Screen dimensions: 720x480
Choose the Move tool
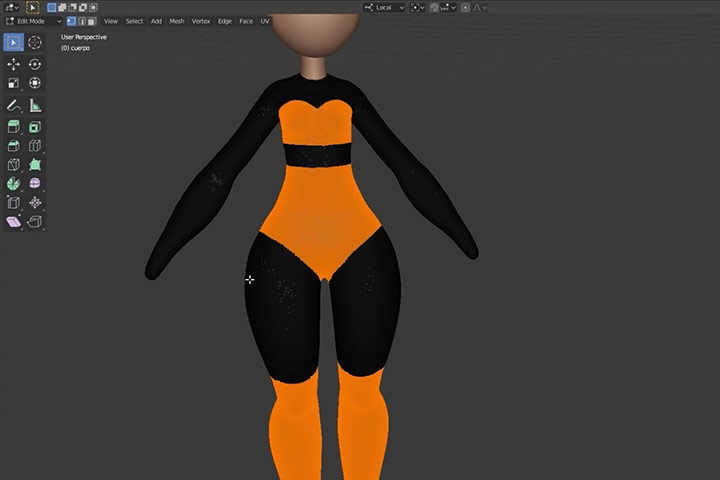point(13,64)
